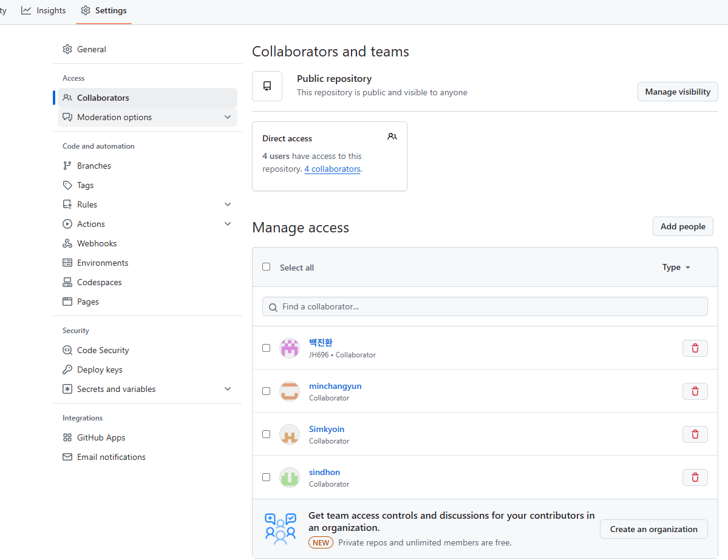Click minchangyun's orange avatar
The width and height of the screenshot is (728, 560).
pos(289,391)
